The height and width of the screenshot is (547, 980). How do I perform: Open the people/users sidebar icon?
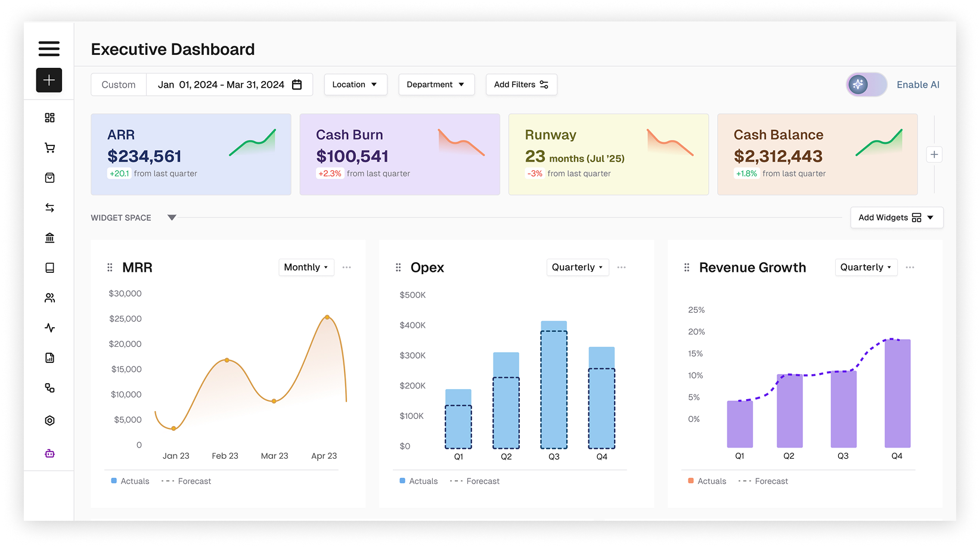(49, 298)
